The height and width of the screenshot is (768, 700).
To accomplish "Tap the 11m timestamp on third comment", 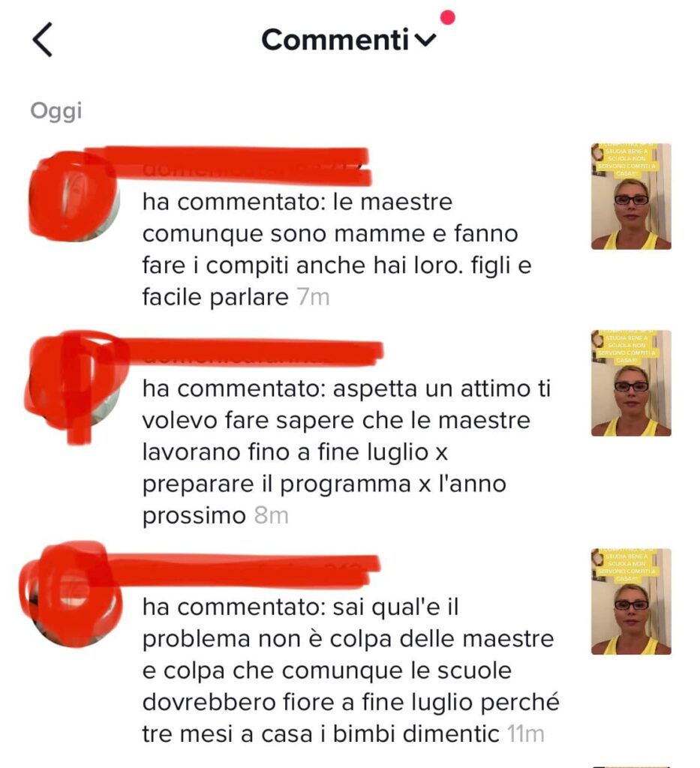I will [x=526, y=733].
